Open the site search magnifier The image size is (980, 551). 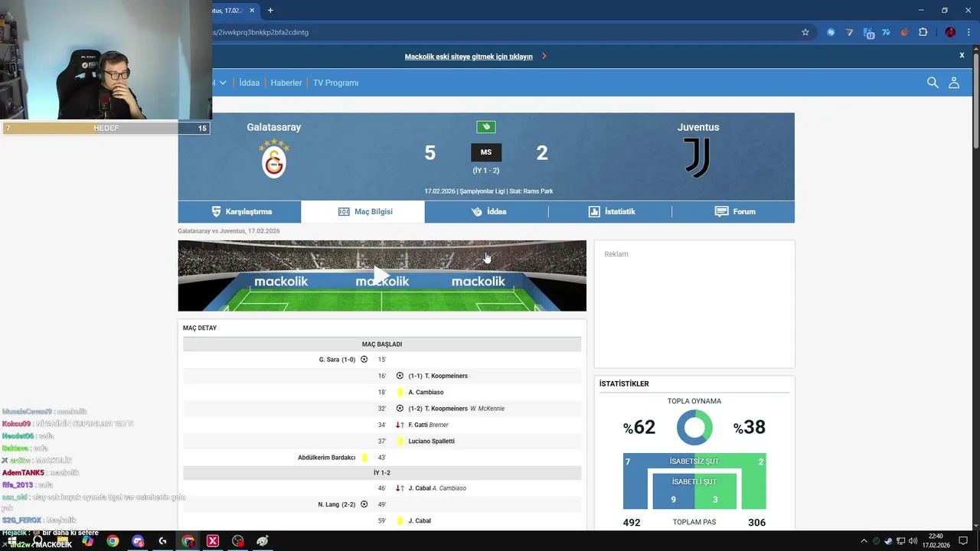point(933,83)
